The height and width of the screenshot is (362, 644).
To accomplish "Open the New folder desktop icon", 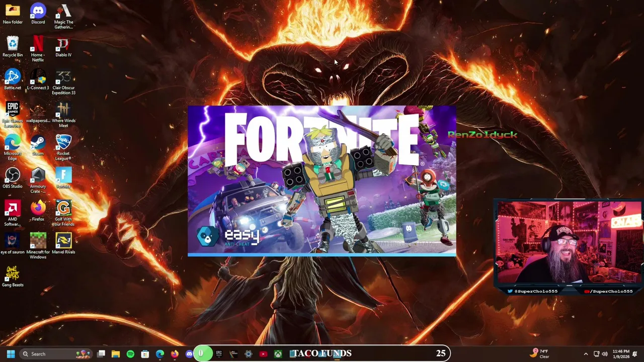I will (13, 14).
